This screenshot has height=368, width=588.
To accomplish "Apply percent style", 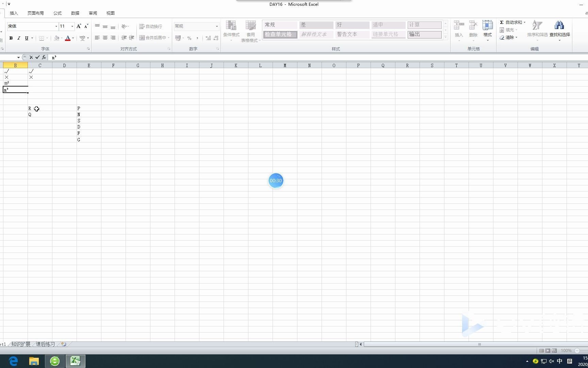I will [x=189, y=38].
